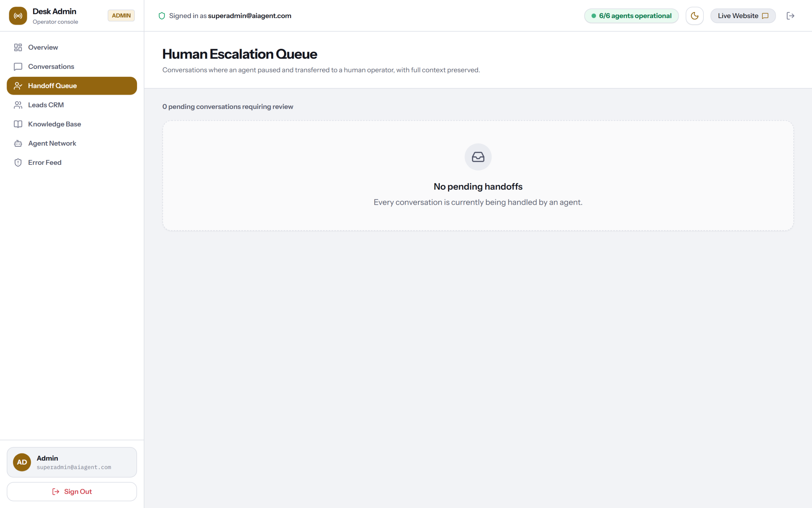
Task: Click the Overview grid icon
Action: point(18,47)
